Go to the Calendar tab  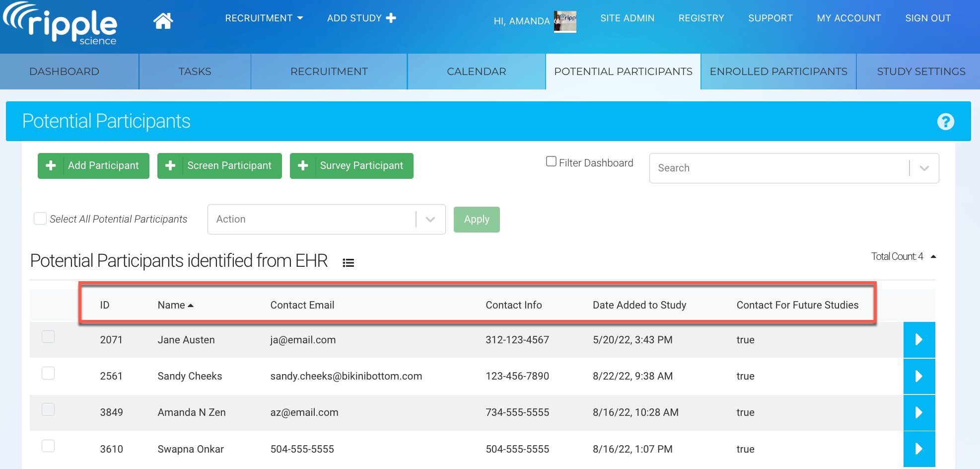point(476,72)
